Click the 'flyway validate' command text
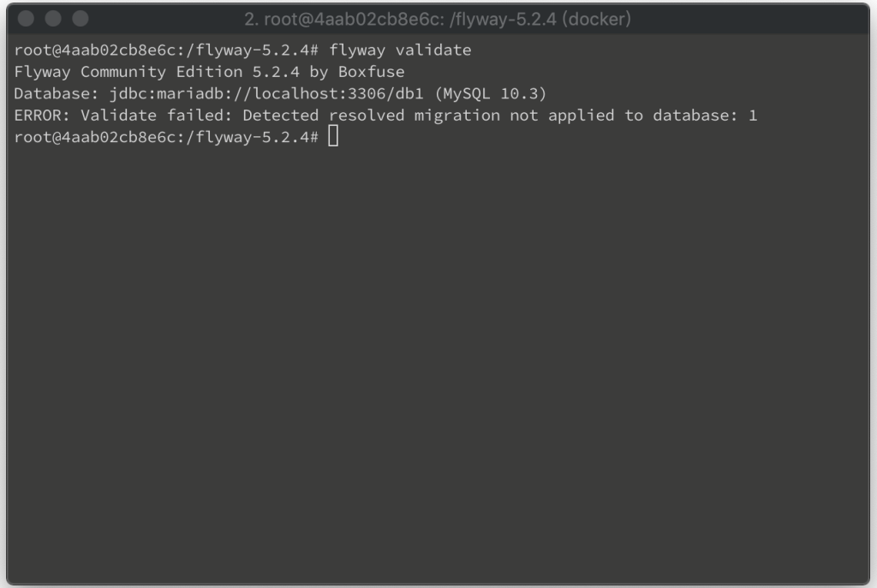Image resolution: width=877 pixels, height=588 pixels. [x=400, y=50]
